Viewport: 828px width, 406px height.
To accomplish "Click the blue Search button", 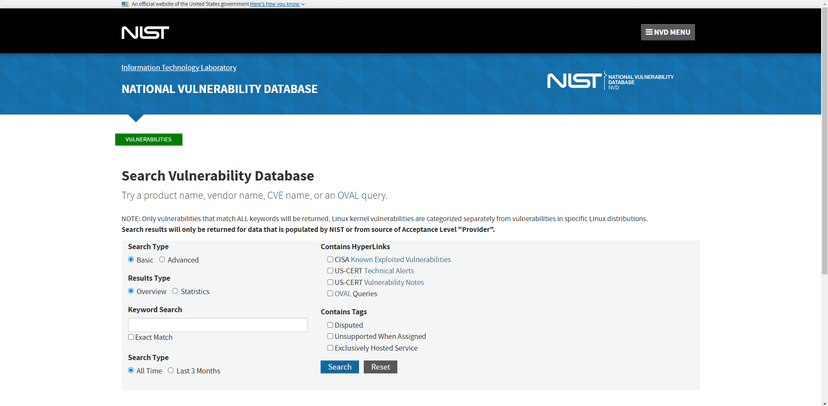I will (340, 367).
